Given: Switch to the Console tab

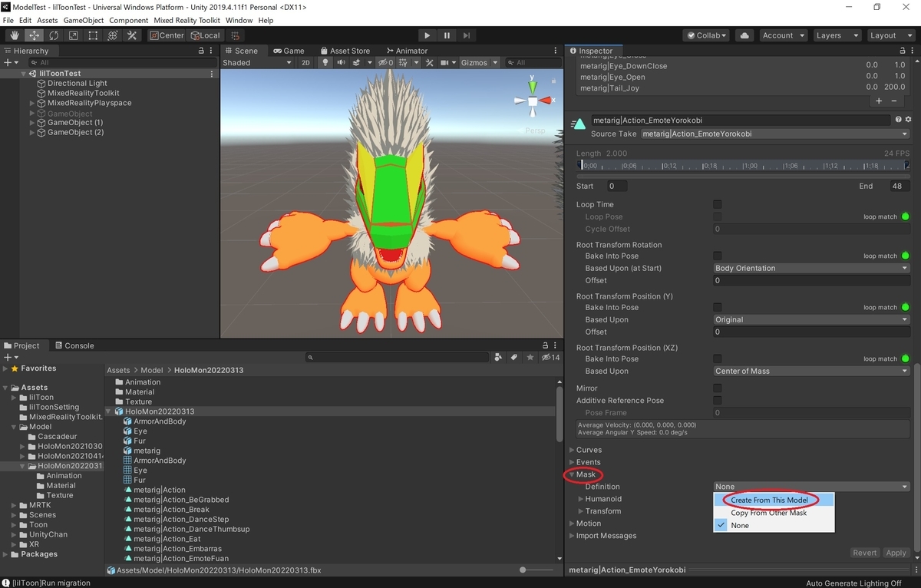Looking at the screenshot, I should 74,345.
